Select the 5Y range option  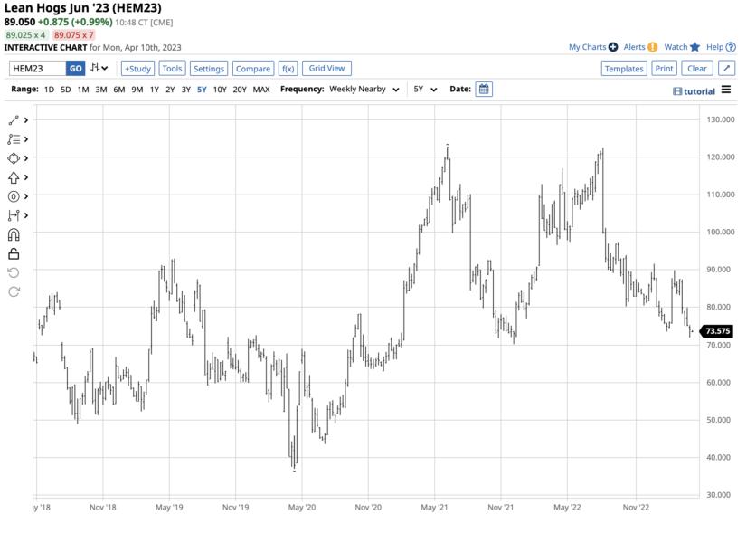click(202, 90)
